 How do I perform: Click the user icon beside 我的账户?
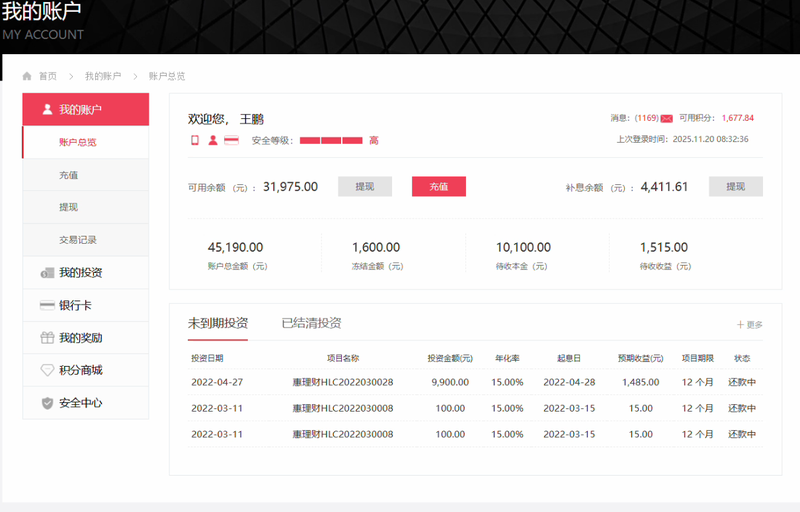(47, 109)
